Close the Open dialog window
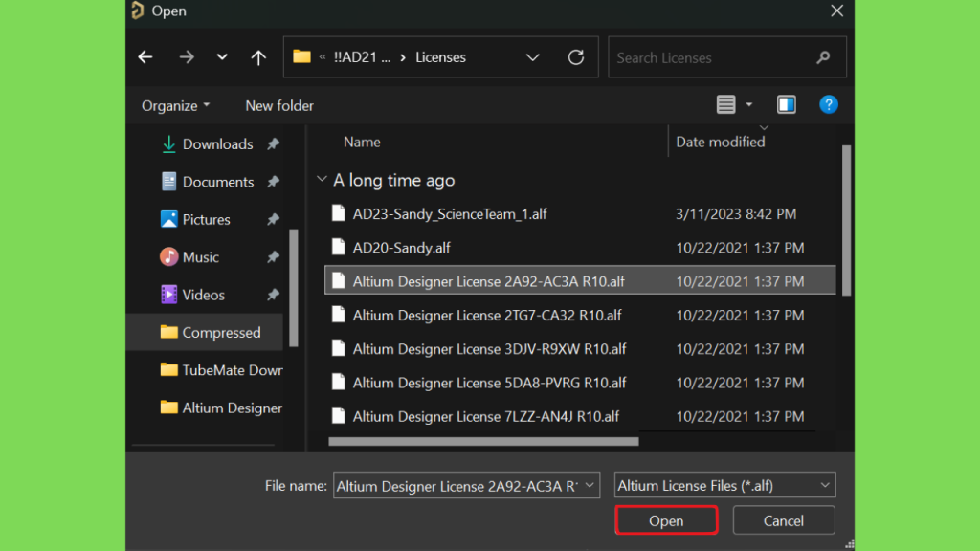Image resolution: width=980 pixels, height=551 pixels. click(x=836, y=11)
